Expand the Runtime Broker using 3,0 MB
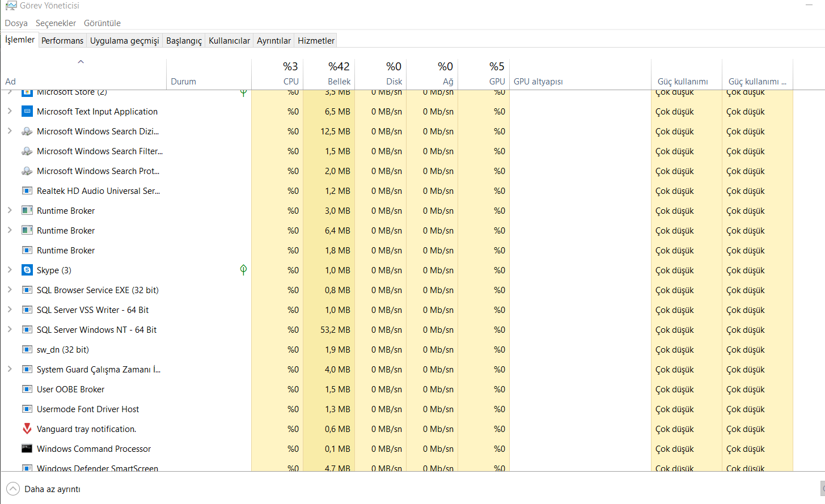This screenshot has width=825, height=504. point(10,211)
